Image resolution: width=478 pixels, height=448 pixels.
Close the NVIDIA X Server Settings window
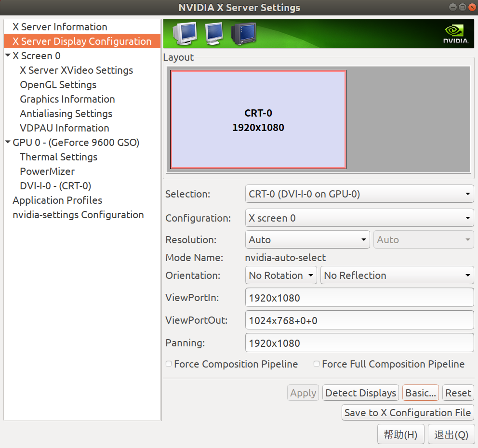point(472,7)
